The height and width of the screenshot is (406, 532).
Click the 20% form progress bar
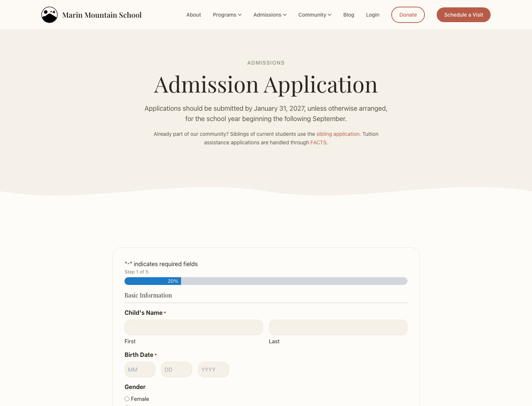tap(266, 281)
